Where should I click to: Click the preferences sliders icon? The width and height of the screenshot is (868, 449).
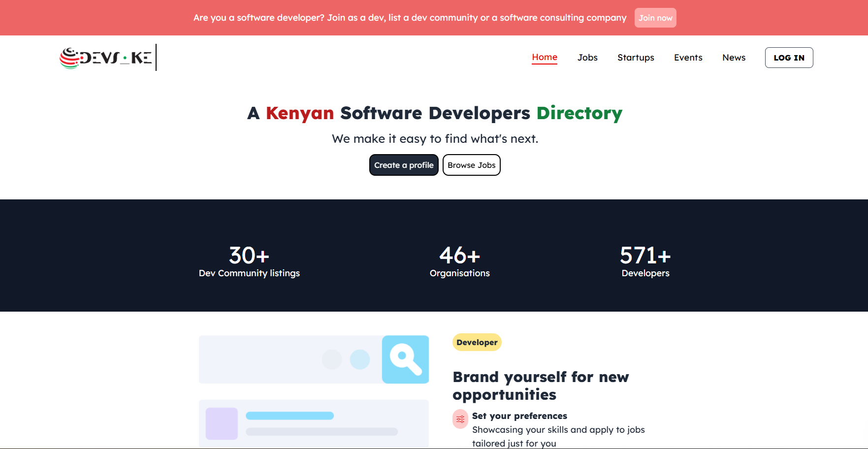460,419
